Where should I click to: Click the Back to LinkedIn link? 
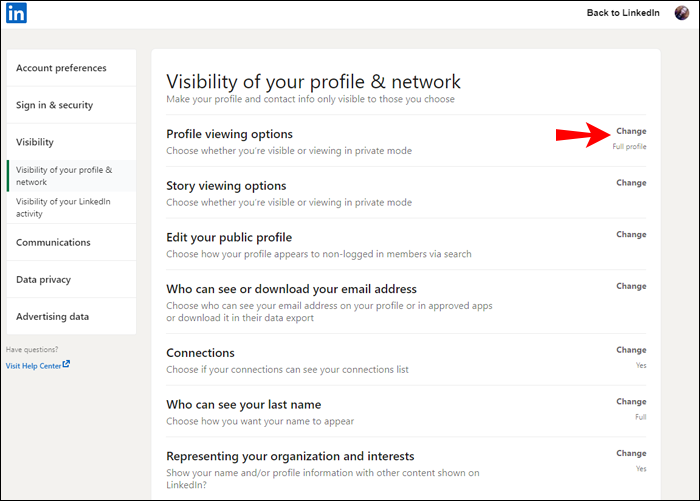(622, 13)
